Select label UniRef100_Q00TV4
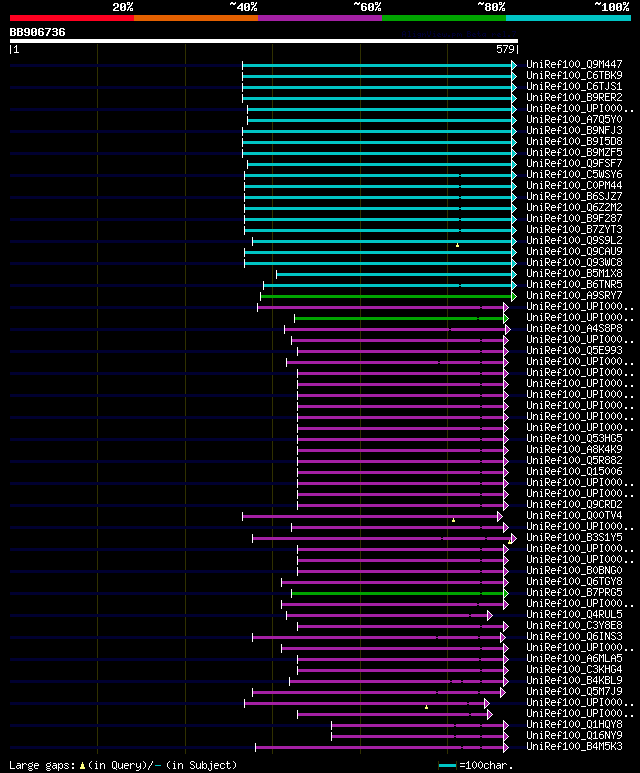The height and width of the screenshot is (773, 640). click(x=574, y=516)
